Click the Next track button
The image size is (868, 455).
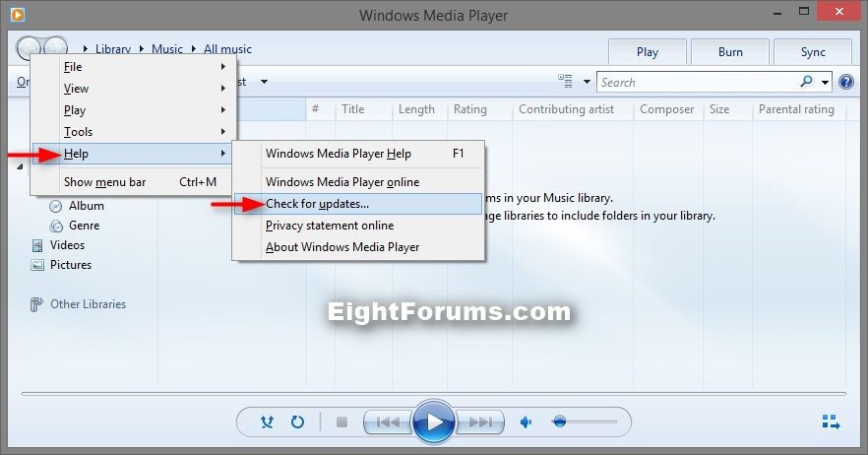[x=479, y=422]
